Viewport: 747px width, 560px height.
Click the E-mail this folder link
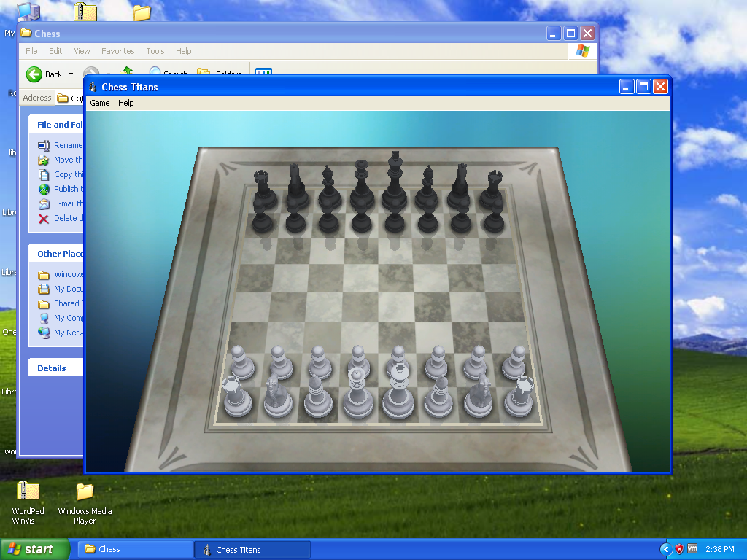69,203
